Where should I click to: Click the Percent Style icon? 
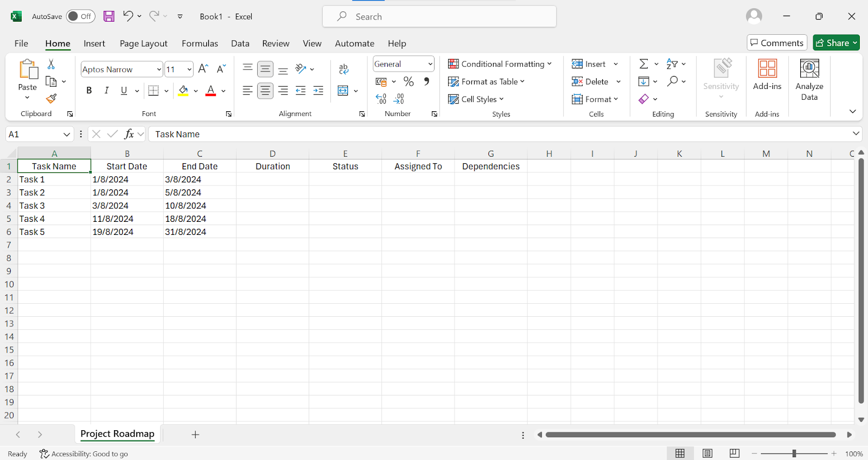click(x=409, y=81)
